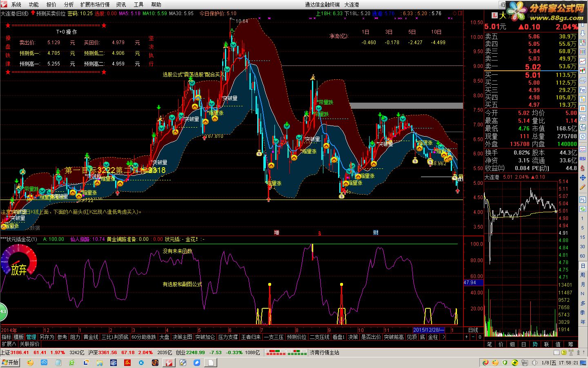Open the 多 multi-period option
This screenshot has height=368, width=588.
[583, 303]
